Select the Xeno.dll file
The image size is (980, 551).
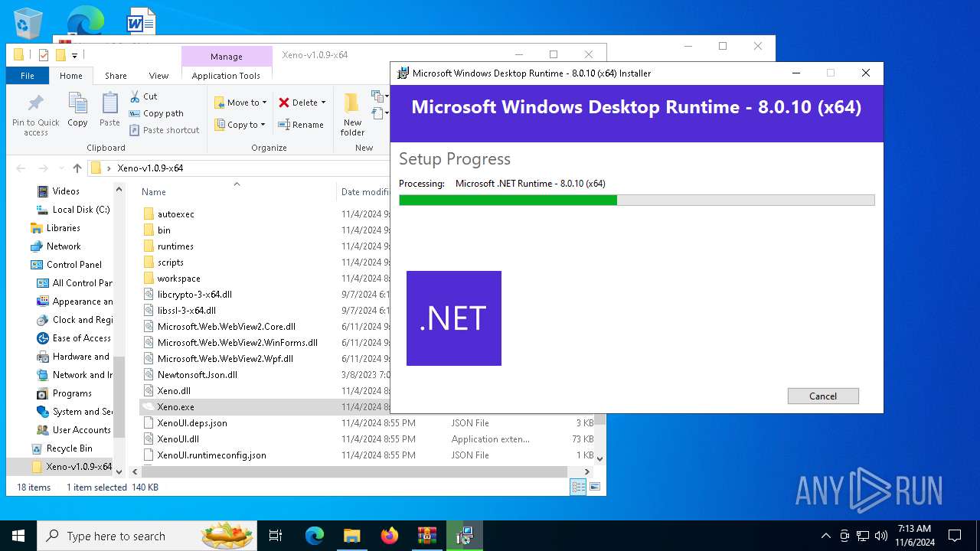coord(167,391)
